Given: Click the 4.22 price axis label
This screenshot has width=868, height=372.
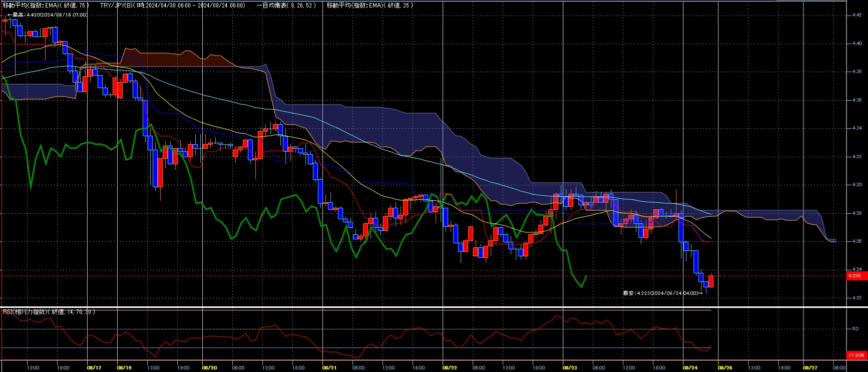Looking at the screenshot, I should click(x=856, y=298).
